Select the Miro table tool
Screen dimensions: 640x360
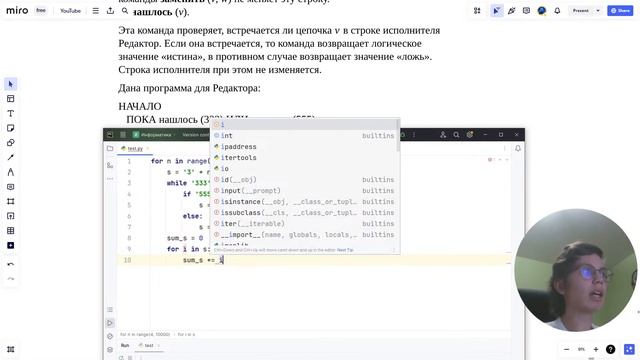(x=11, y=231)
